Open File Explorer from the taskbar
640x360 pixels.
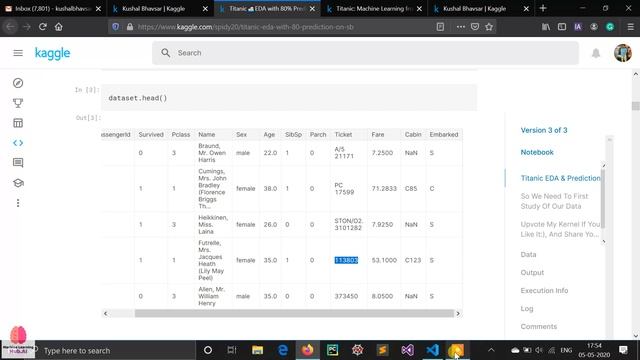[x=257, y=350]
